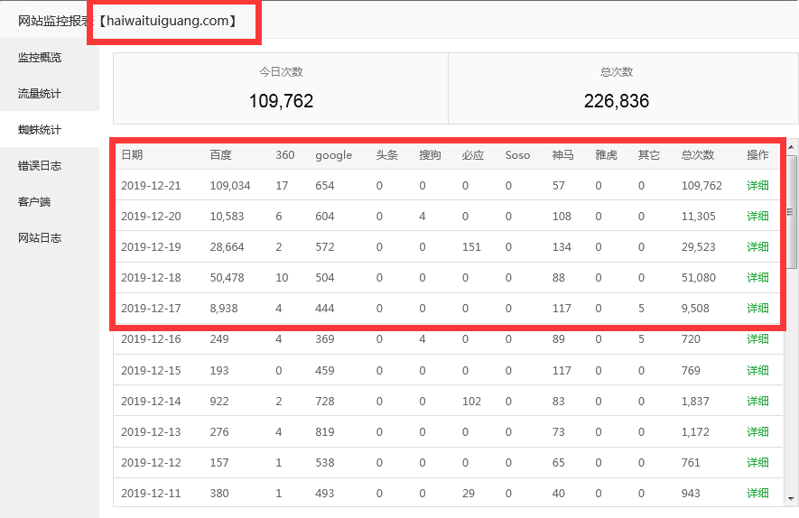This screenshot has width=799, height=518.
Task: Select the 蜘蛛统计 sidebar tab
Action: click(x=40, y=129)
